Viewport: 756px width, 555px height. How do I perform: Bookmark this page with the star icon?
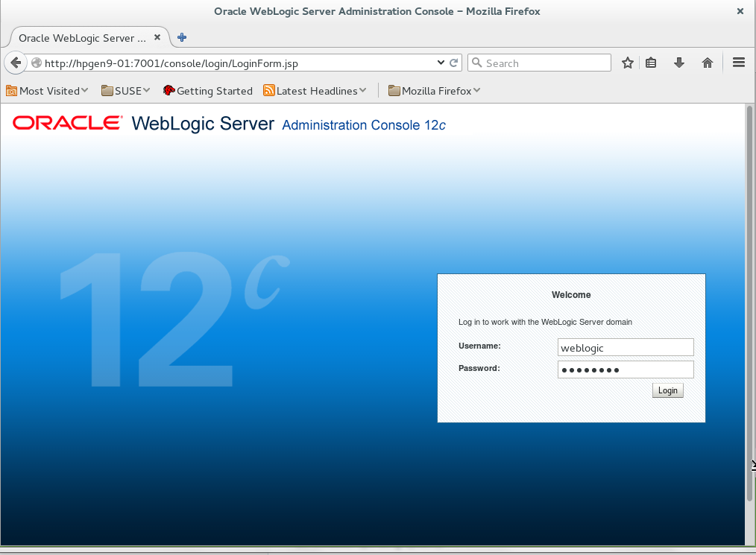coord(627,63)
